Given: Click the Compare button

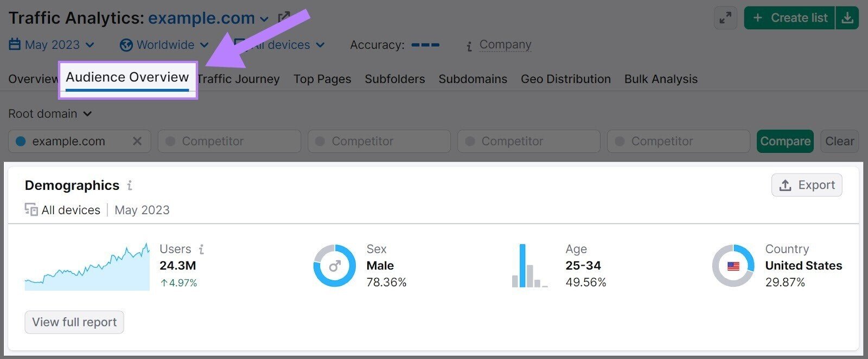Looking at the screenshot, I should pyautogui.click(x=784, y=141).
